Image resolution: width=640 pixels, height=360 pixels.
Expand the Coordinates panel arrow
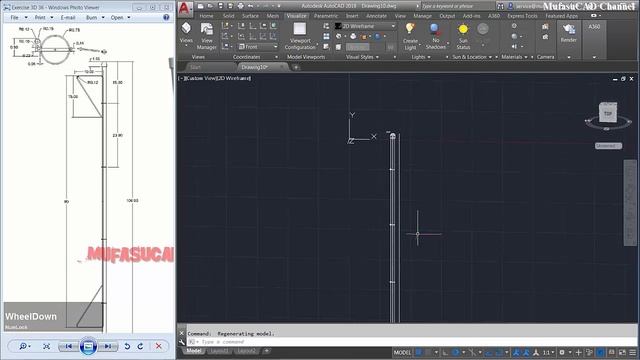pyautogui.click(x=276, y=57)
